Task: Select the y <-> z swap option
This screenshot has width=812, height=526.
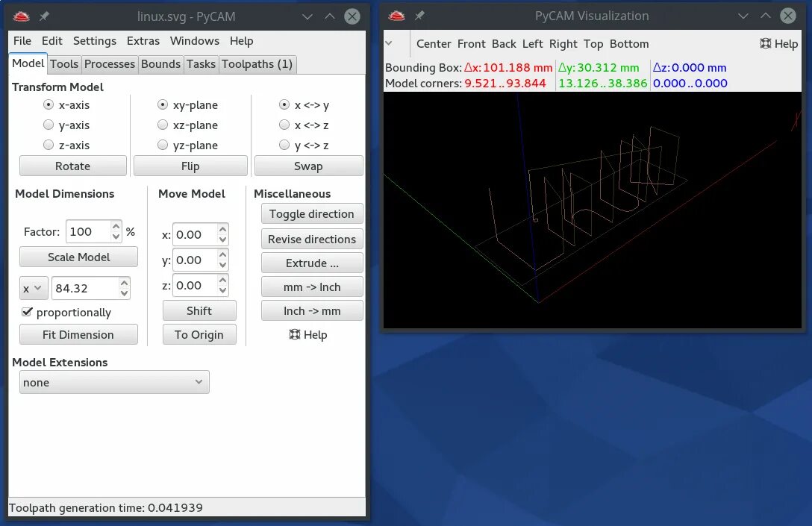Action: pyautogui.click(x=284, y=145)
